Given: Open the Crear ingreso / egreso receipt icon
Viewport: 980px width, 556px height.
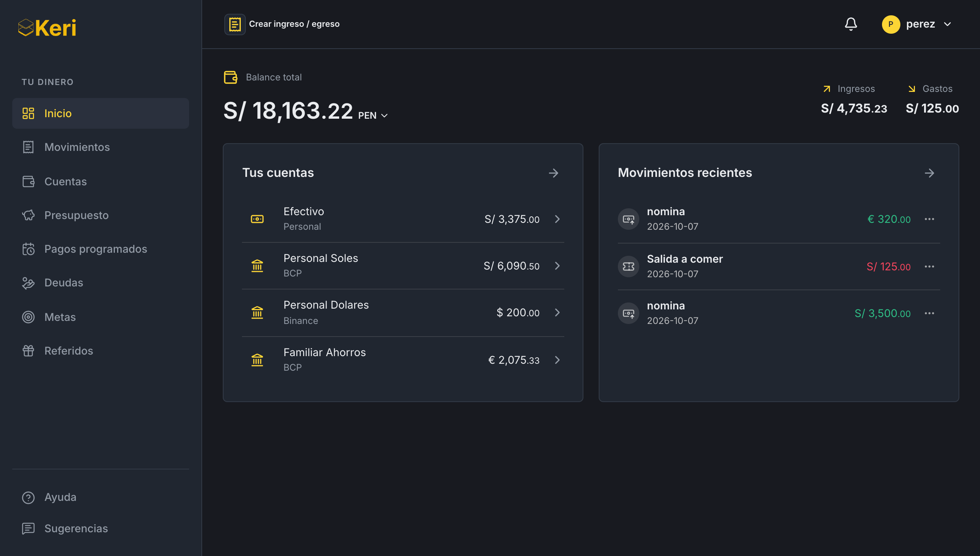Looking at the screenshot, I should pos(235,24).
